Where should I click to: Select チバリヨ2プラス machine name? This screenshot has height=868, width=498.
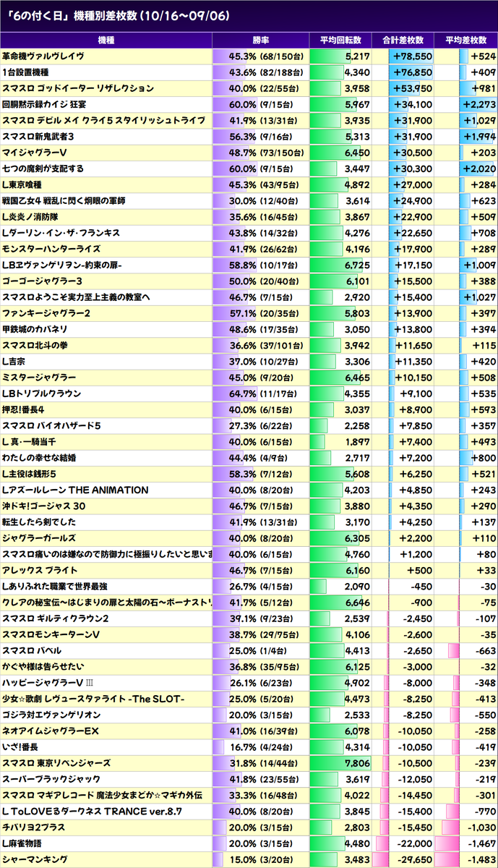tap(33, 827)
